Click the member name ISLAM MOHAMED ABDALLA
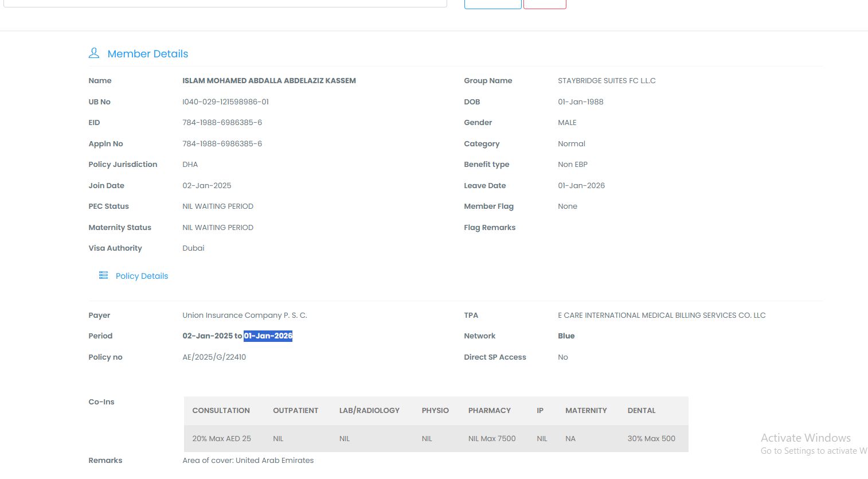 [269, 81]
